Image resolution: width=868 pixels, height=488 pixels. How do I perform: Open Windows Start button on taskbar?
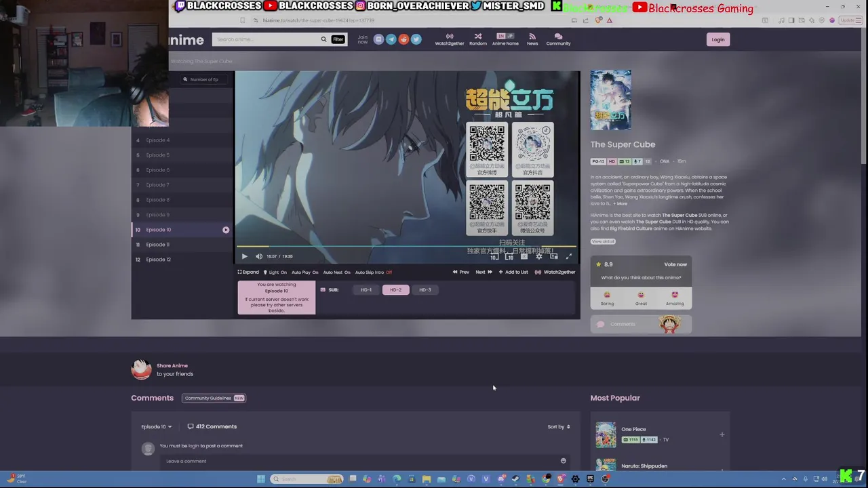(260, 479)
